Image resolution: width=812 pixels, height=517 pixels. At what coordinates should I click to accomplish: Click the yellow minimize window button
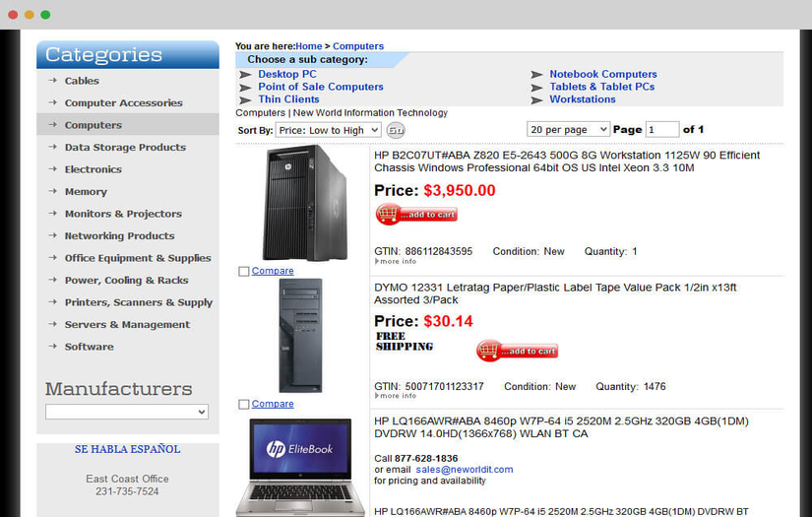point(29,15)
